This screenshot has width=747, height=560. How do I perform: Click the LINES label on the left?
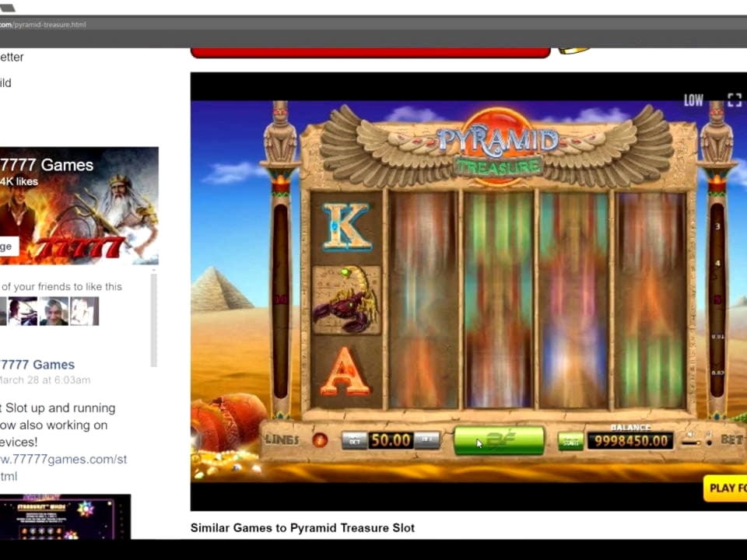point(282,440)
